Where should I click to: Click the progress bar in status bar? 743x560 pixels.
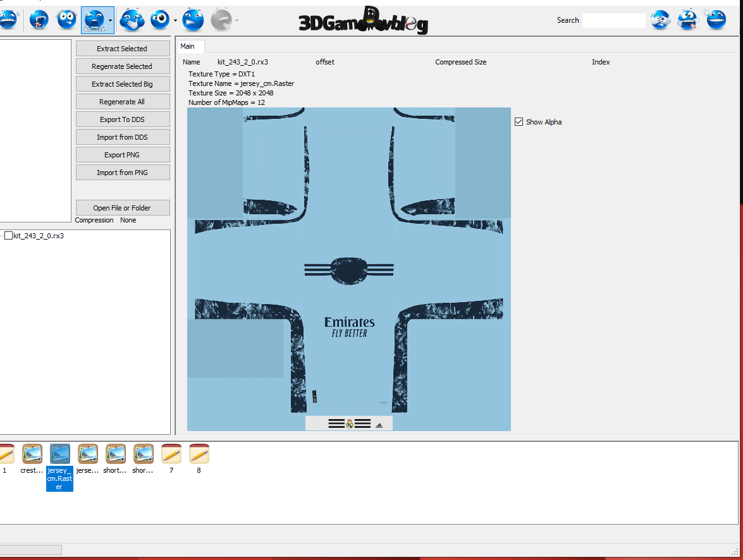[30, 550]
